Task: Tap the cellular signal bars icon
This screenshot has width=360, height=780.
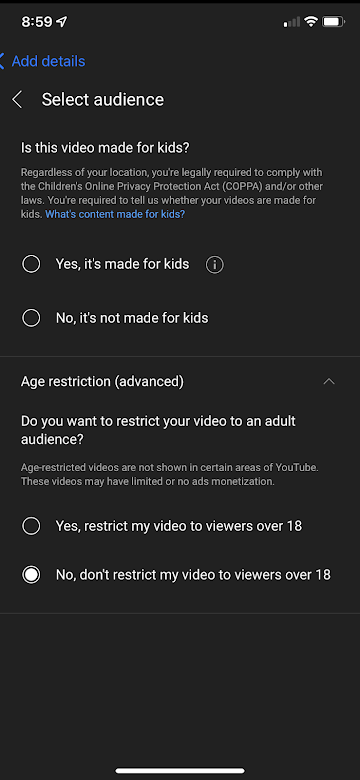Action: tap(292, 22)
